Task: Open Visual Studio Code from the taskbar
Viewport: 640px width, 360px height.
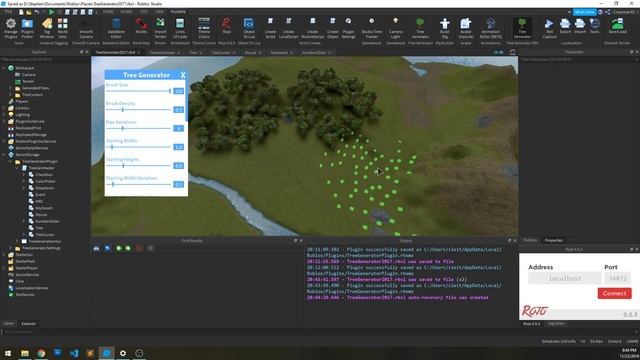Action: tap(74, 353)
